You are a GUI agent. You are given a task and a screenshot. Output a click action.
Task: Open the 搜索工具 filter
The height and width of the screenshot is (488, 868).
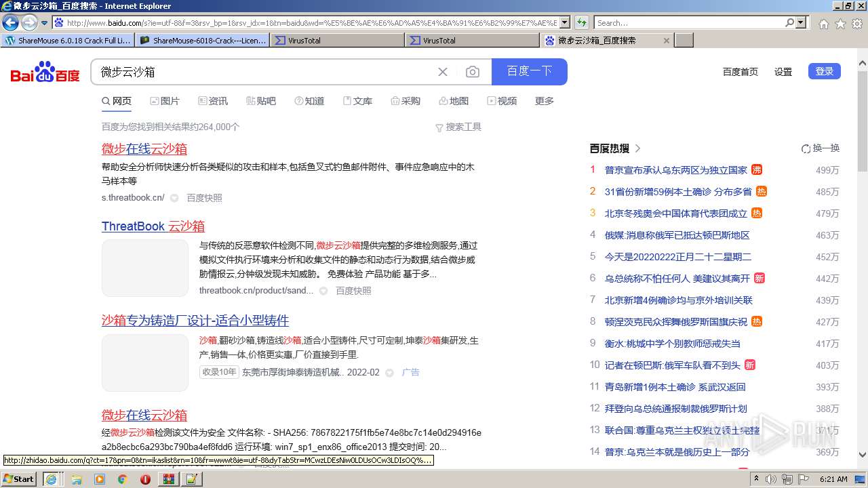[x=458, y=127]
